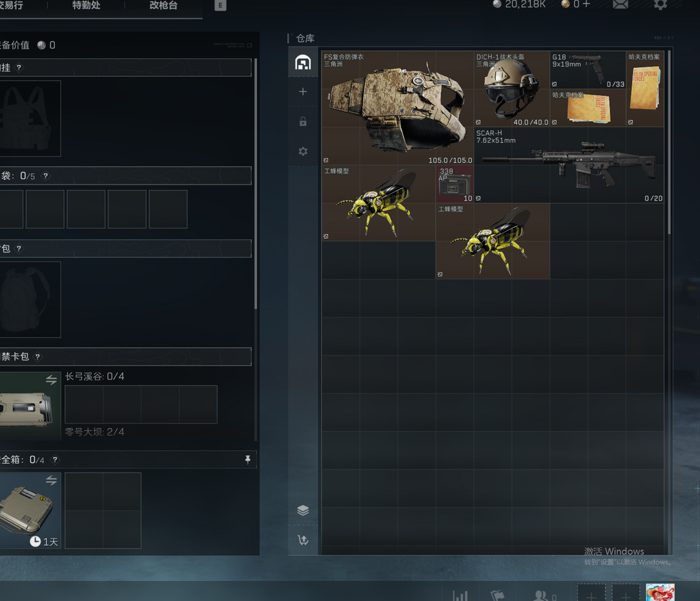This screenshot has height=601, width=700.
Task: Show help for 胸挂 chest rig slot
Action: pyautogui.click(x=19, y=67)
